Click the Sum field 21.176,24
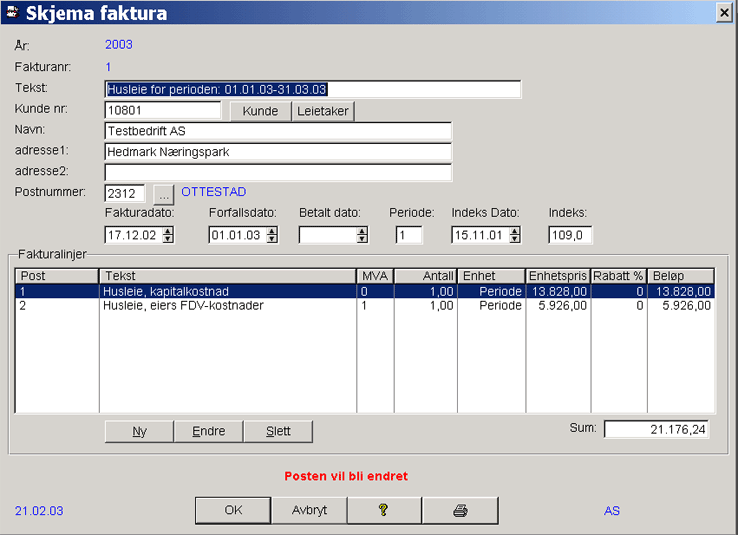Viewport: 738px width, 535px height. (x=656, y=429)
